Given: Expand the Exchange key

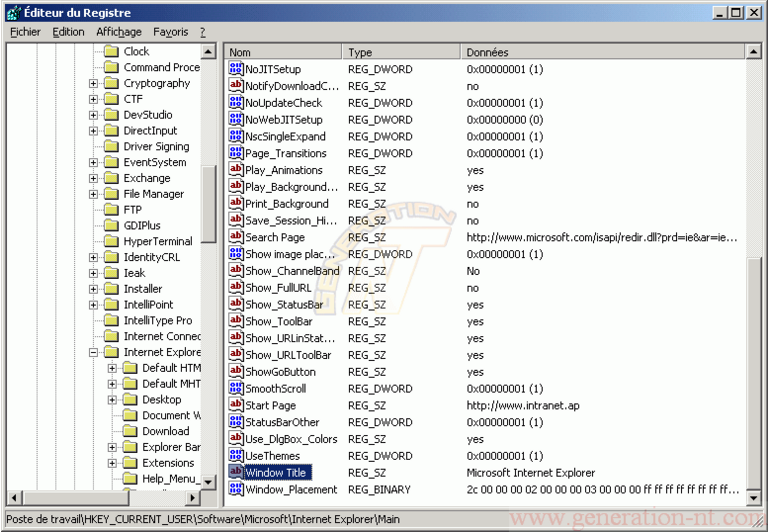Looking at the screenshot, I should pos(93,178).
